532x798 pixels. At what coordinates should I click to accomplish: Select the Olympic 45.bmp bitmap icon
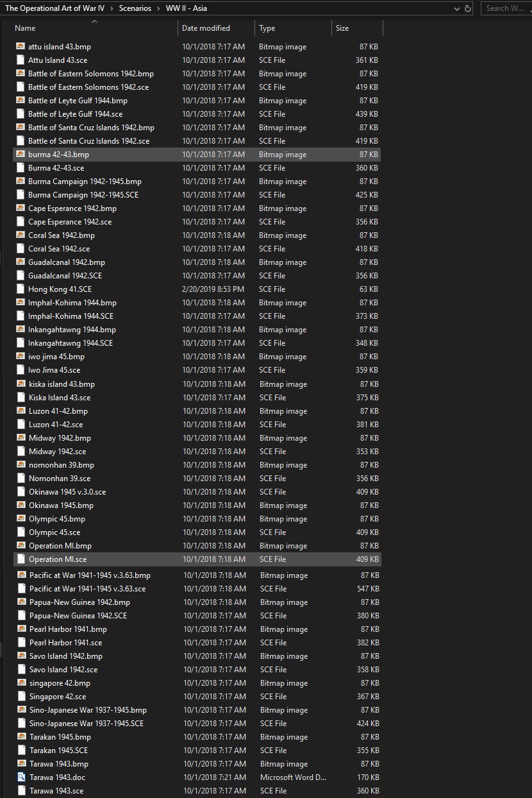click(21, 519)
